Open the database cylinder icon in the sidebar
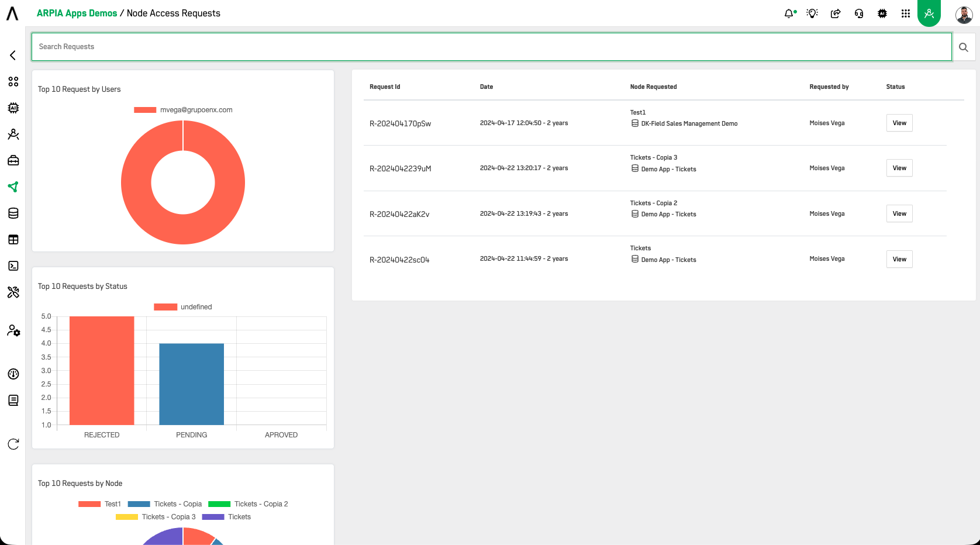 click(x=13, y=213)
